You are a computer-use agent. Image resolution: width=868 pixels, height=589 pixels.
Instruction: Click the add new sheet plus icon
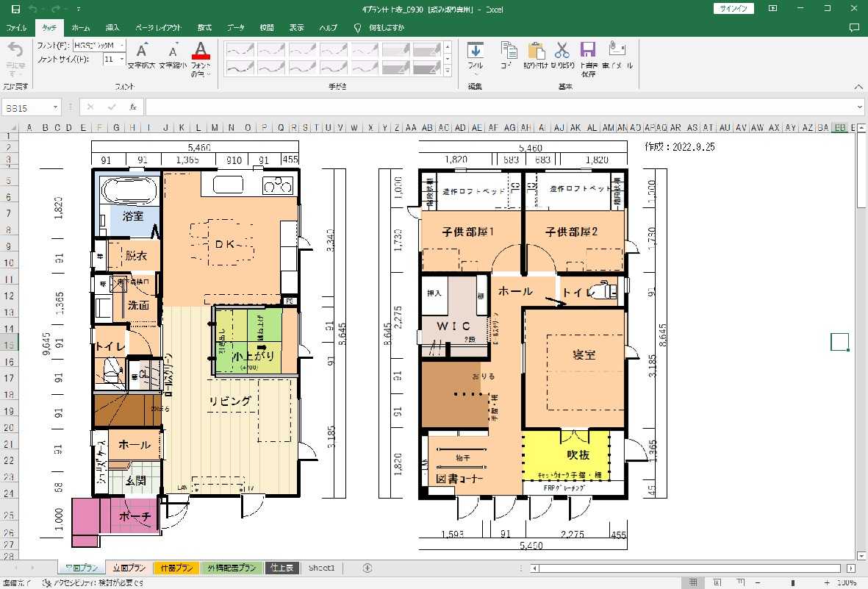[367, 568]
